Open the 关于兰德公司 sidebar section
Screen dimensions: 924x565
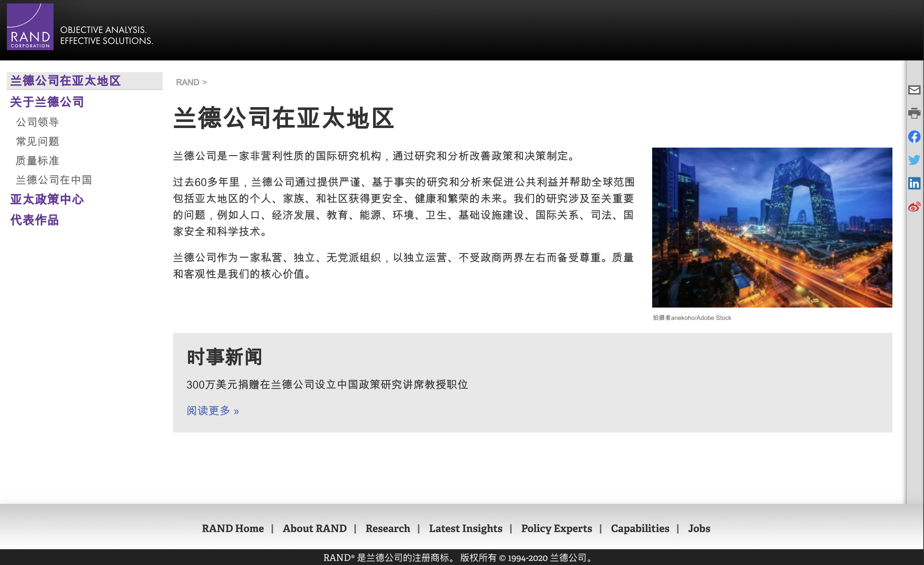point(47,102)
